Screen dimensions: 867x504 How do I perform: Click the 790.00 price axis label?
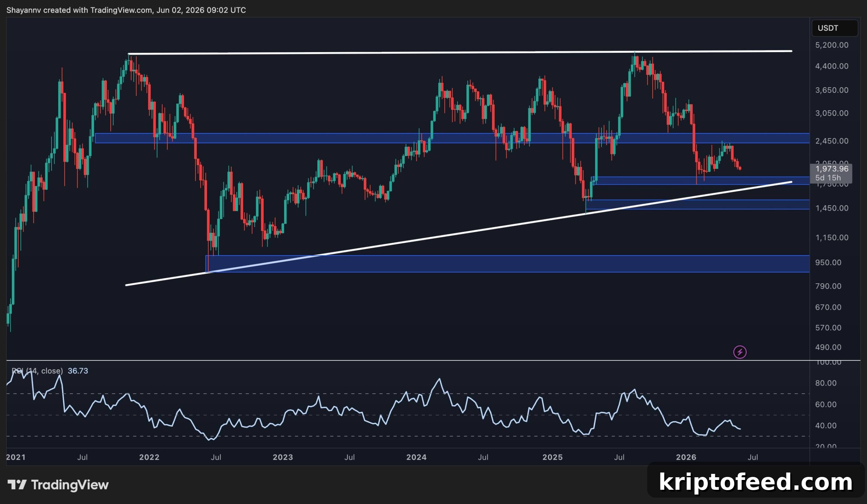click(x=828, y=286)
